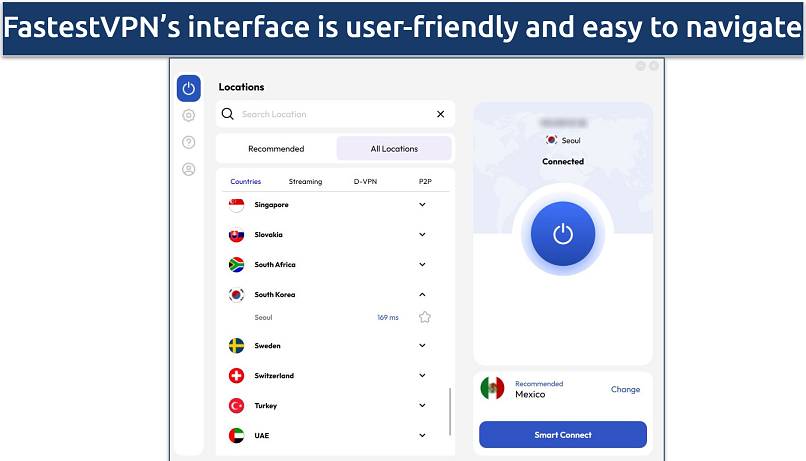Click into the Search Location field

pyautogui.click(x=330, y=114)
